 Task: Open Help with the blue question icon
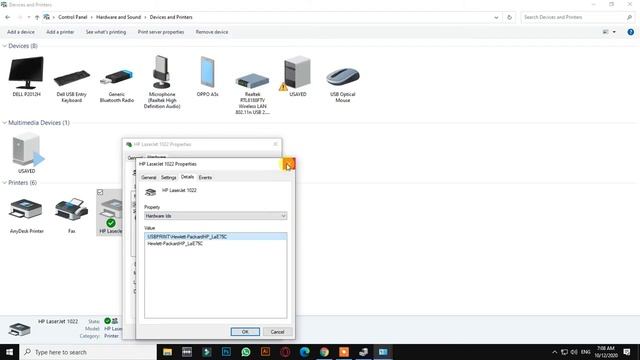(631, 32)
